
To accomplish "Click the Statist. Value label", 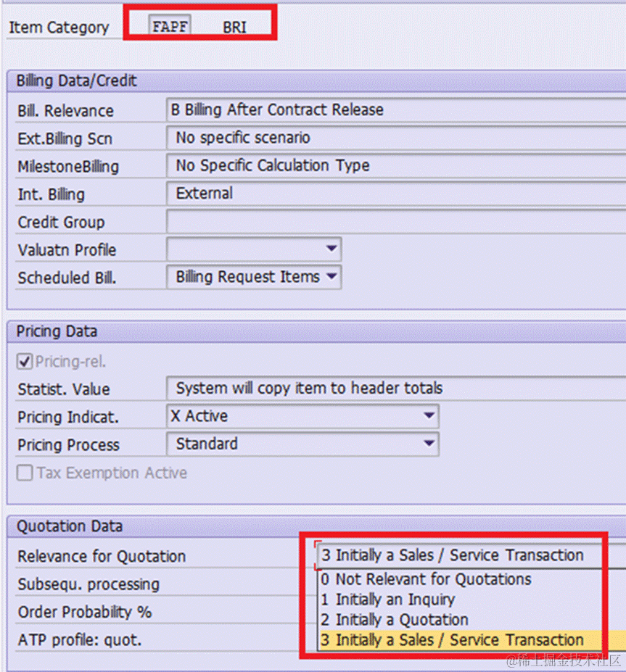I will [x=63, y=389].
